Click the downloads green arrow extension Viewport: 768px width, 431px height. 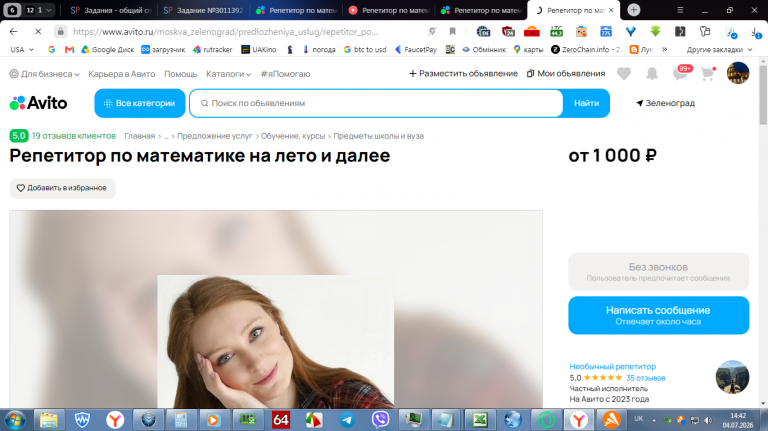pos(655,31)
